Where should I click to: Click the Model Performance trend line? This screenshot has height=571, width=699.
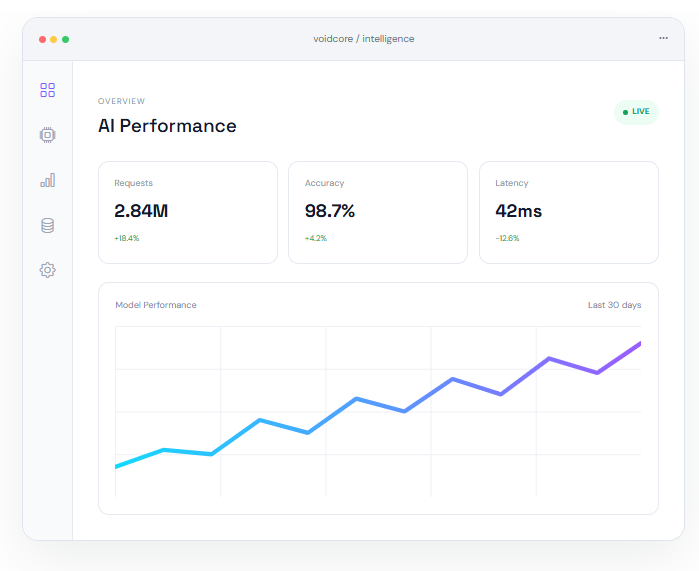[378, 405]
